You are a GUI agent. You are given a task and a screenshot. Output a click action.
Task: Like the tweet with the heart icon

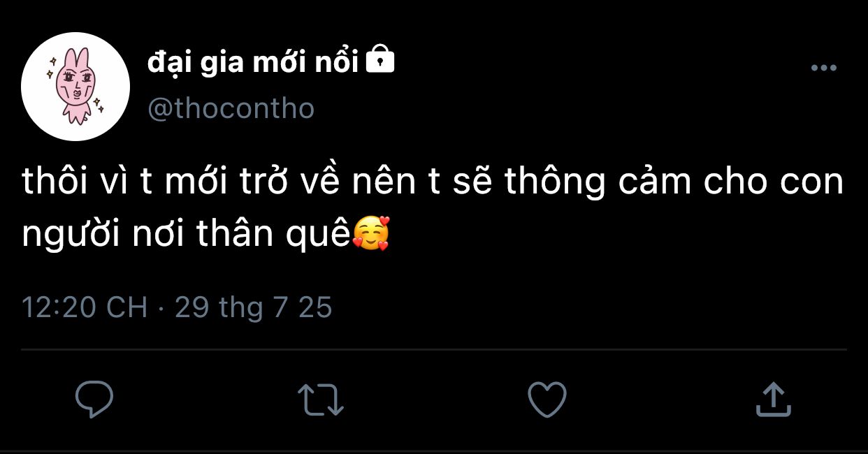tap(547, 400)
